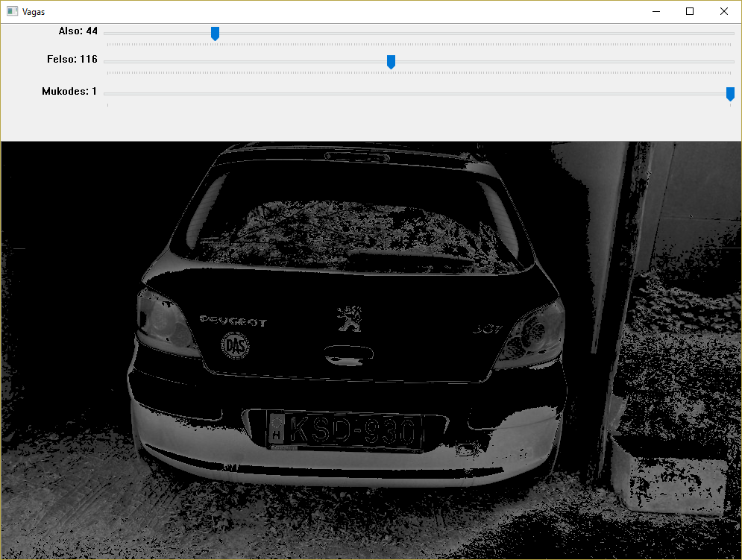Maximize the Vagas window
Image resolution: width=742 pixels, height=560 pixels.
point(690,11)
